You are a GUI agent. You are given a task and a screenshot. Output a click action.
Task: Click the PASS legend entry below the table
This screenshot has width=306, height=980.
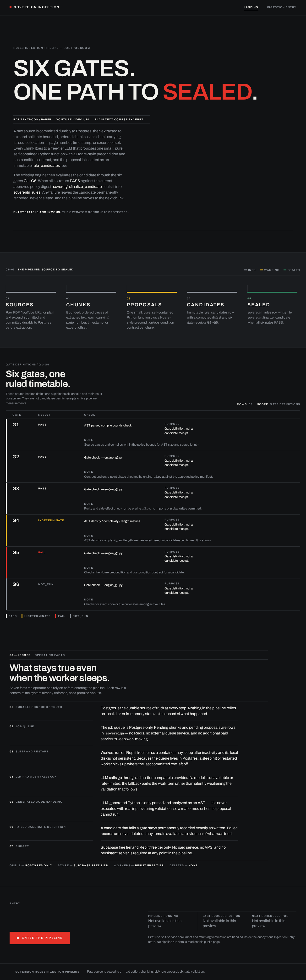11,616
